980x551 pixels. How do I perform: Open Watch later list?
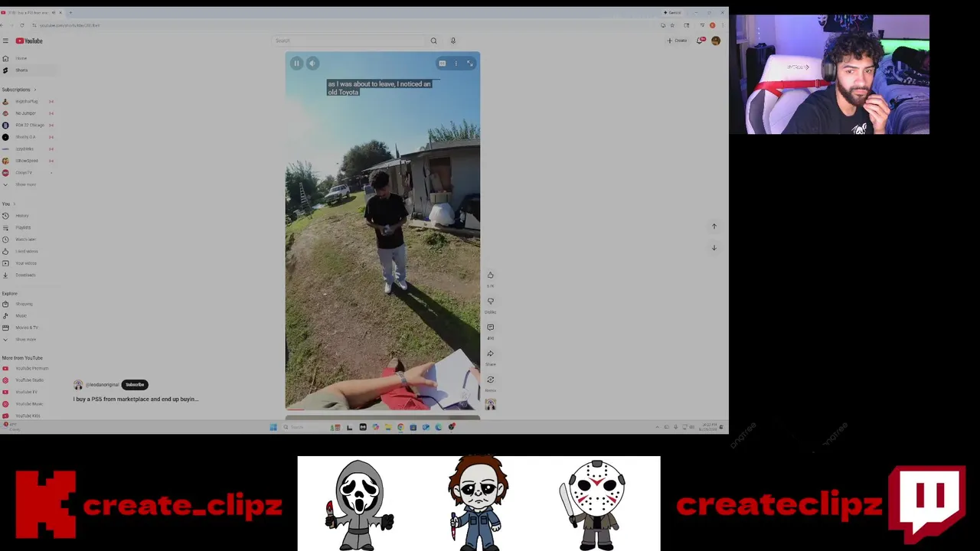tap(25, 240)
